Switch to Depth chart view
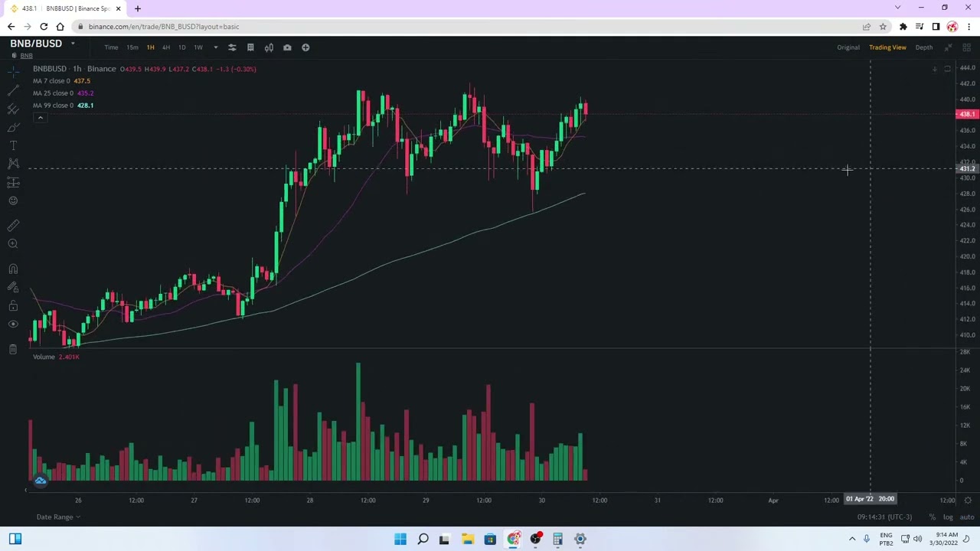The height and width of the screenshot is (551, 980). tap(924, 47)
